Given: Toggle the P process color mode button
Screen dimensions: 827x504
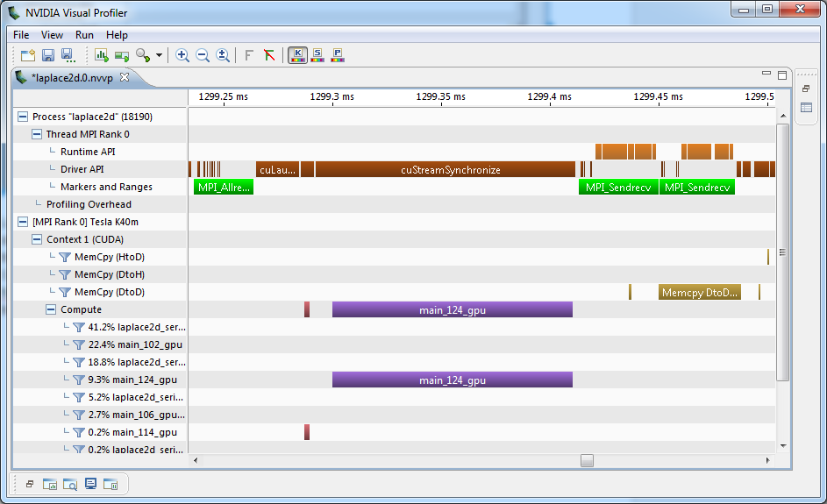Looking at the screenshot, I should pyautogui.click(x=337, y=55).
